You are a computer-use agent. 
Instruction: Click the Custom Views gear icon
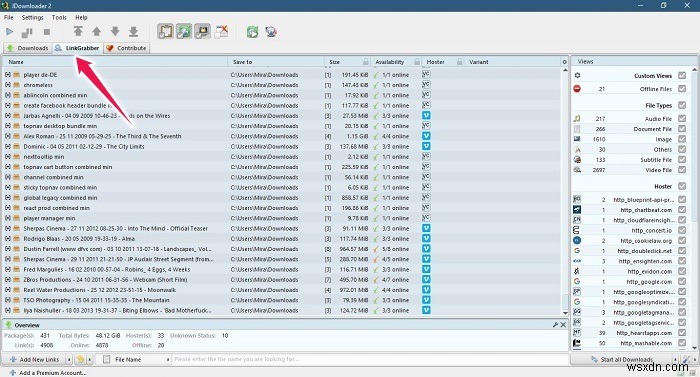pyautogui.click(x=577, y=75)
